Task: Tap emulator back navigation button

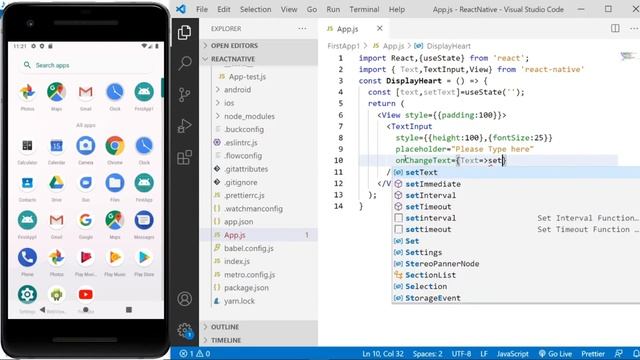Action: click(x=42, y=310)
